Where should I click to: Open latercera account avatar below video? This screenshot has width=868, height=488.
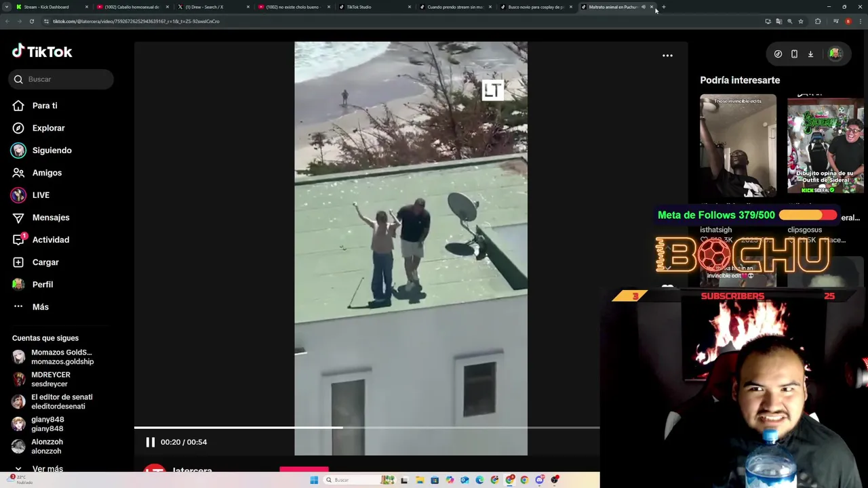tap(155, 470)
